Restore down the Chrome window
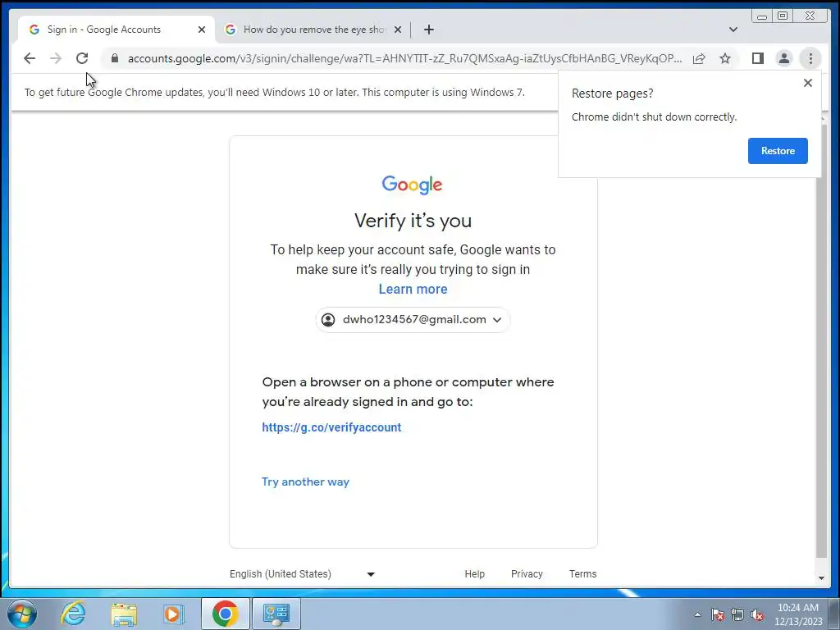This screenshot has width=840, height=630. (783, 16)
